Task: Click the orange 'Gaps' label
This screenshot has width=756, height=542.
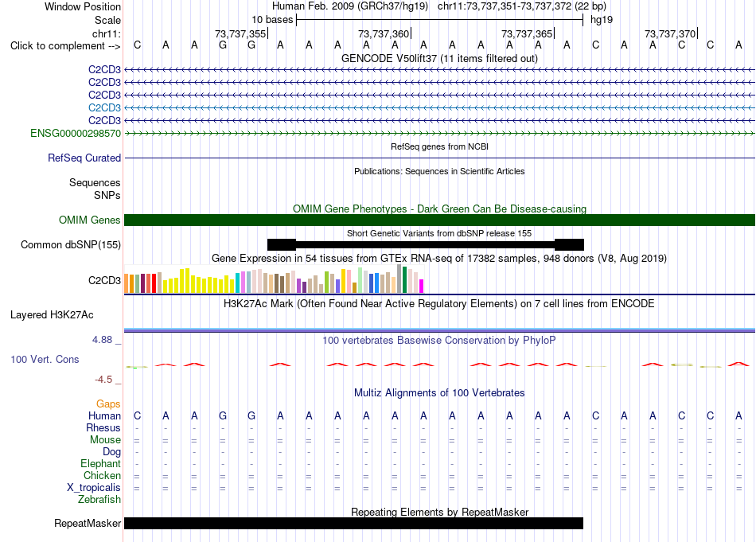Action: pyautogui.click(x=108, y=404)
